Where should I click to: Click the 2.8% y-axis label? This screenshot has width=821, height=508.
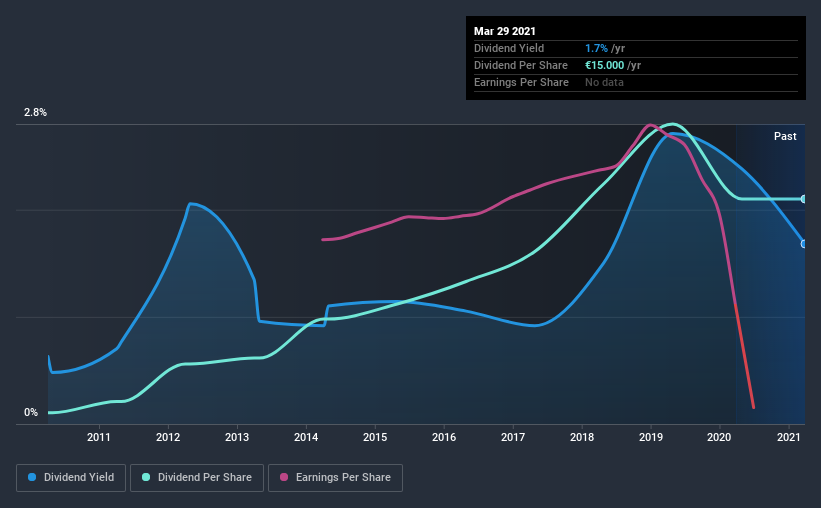pyautogui.click(x=35, y=112)
